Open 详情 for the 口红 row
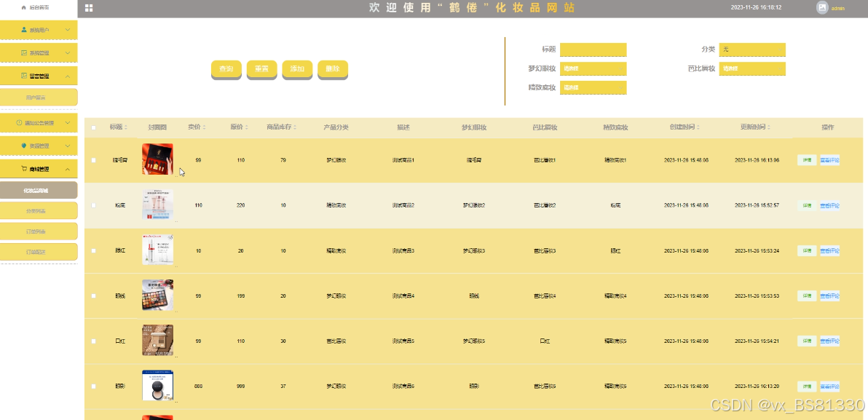The width and height of the screenshot is (868, 420). [807, 341]
